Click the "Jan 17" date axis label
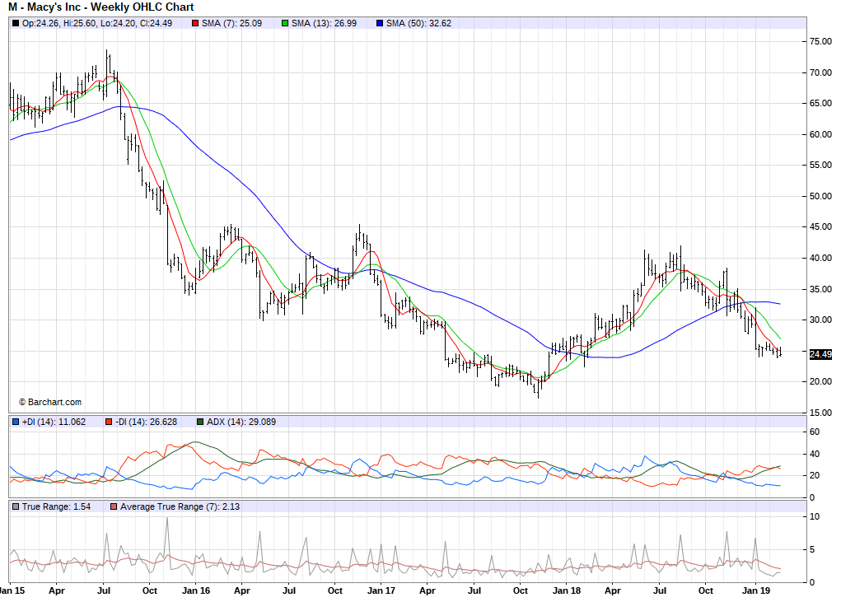The image size is (841, 616). (381, 590)
